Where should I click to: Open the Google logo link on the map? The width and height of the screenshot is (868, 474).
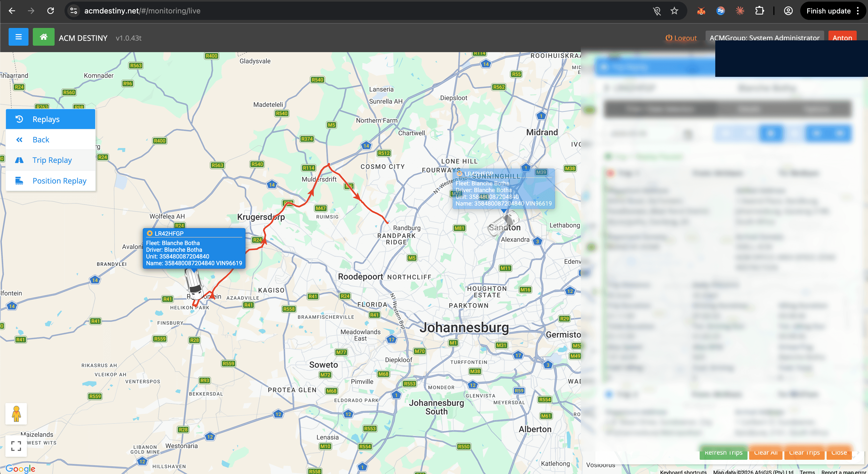point(20,468)
